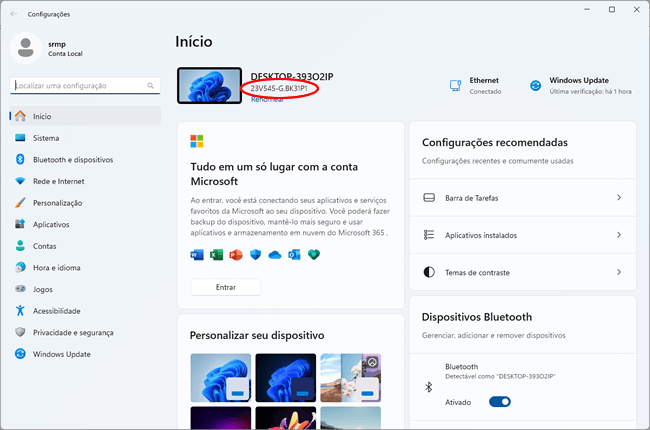Viewport: 650px width, 430px height.
Task: Expand Barra de Tarefas chevron
Action: [619, 197]
